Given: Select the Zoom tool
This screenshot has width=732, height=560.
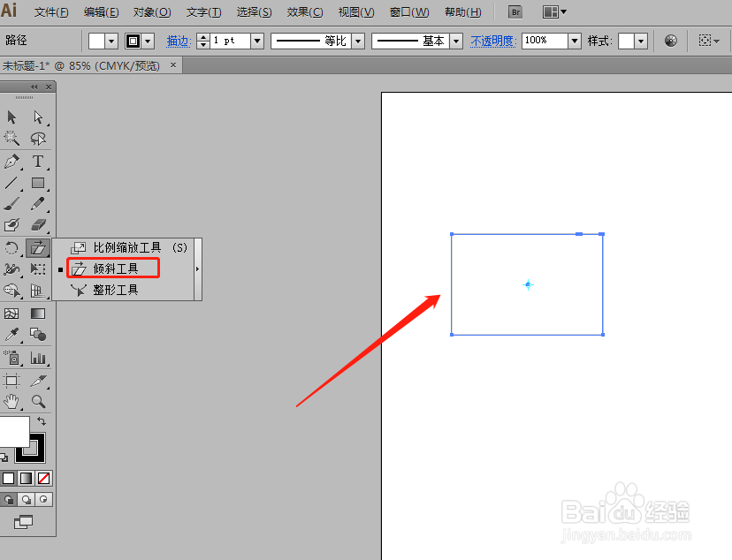Looking at the screenshot, I should click(38, 402).
